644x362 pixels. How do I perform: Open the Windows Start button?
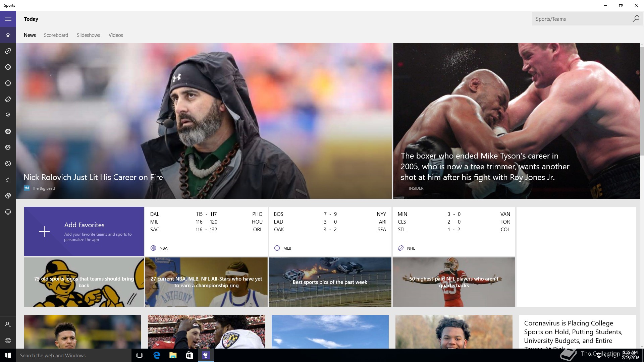tap(8, 355)
